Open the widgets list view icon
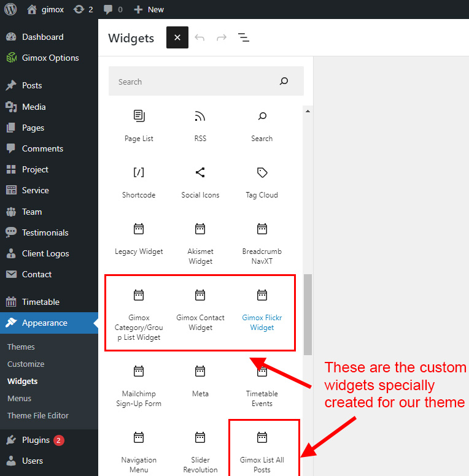The image size is (469, 476). (x=244, y=37)
